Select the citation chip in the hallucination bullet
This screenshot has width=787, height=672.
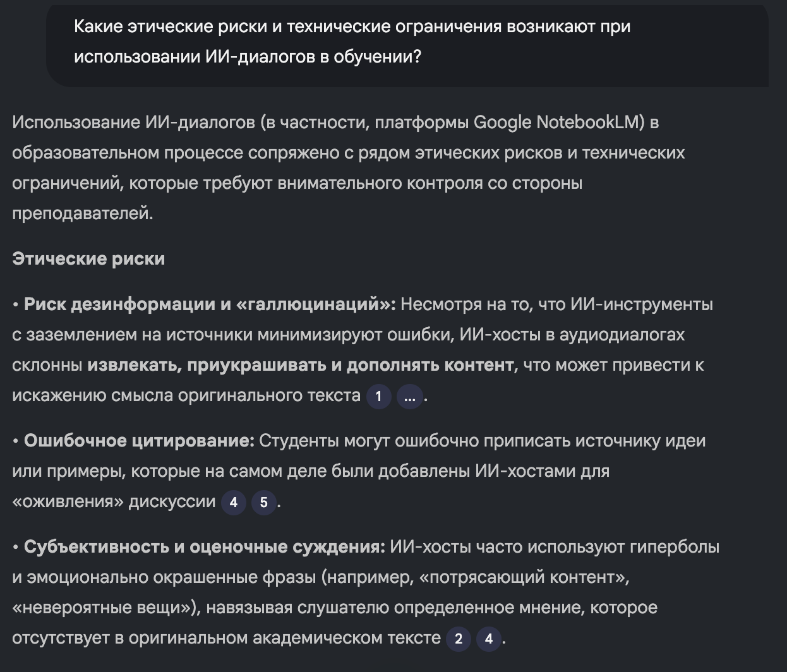click(379, 397)
